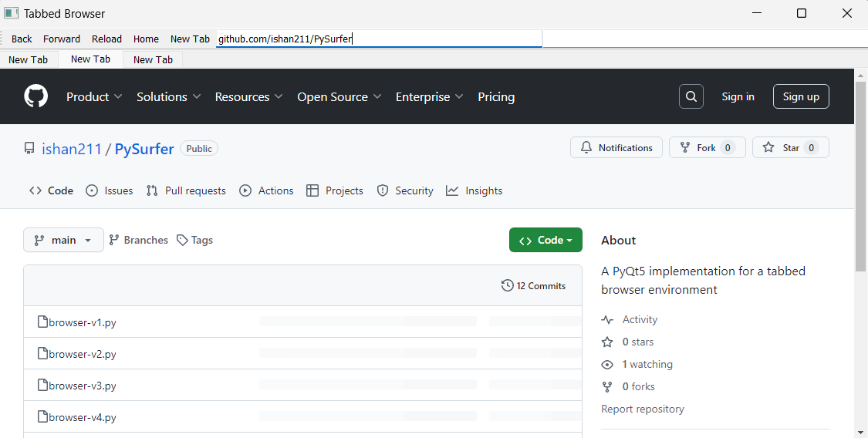The image size is (868, 438).
Task: Click the fork icon beside 0 forks
Action: click(607, 386)
